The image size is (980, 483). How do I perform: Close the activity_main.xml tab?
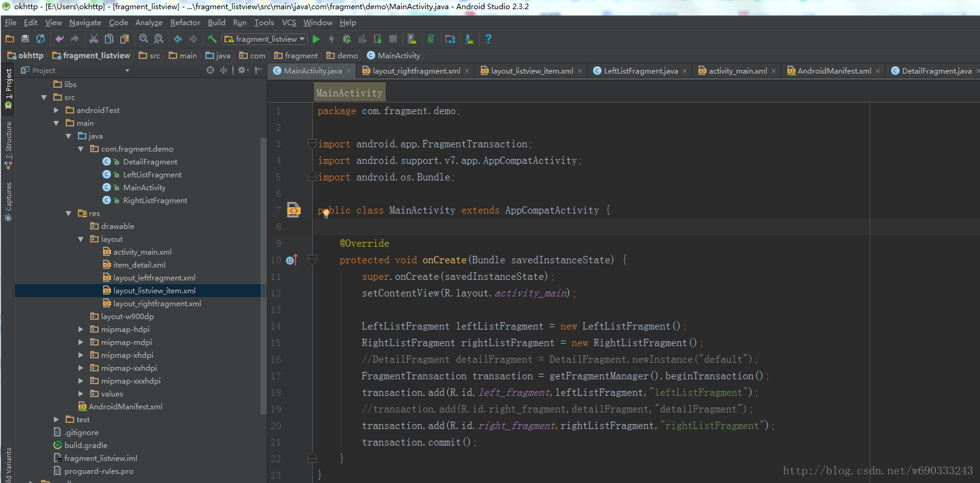(773, 71)
